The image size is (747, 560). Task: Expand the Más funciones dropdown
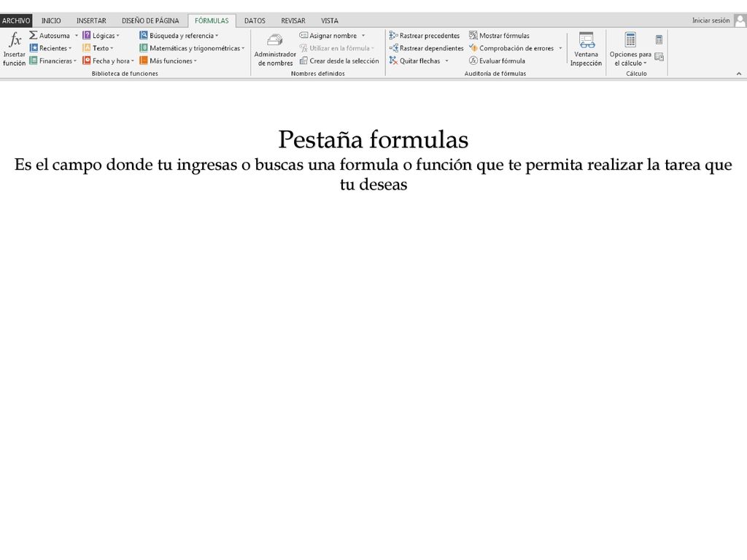pos(195,61)
